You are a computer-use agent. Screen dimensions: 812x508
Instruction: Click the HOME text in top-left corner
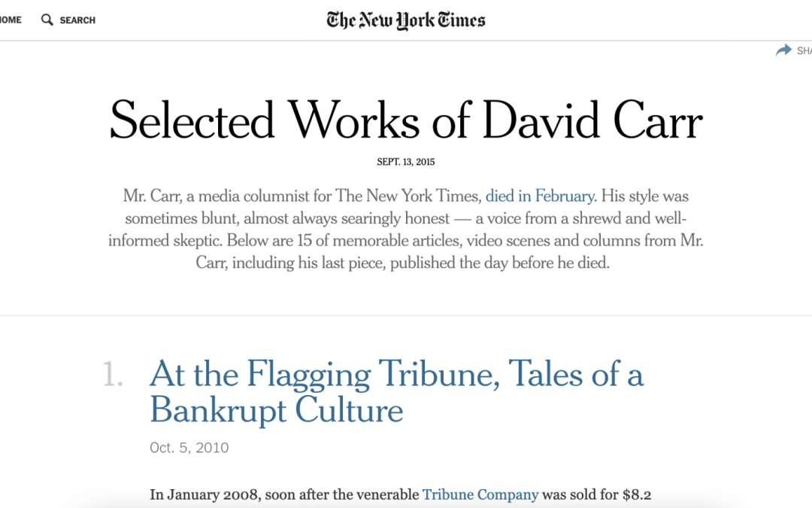9,20
